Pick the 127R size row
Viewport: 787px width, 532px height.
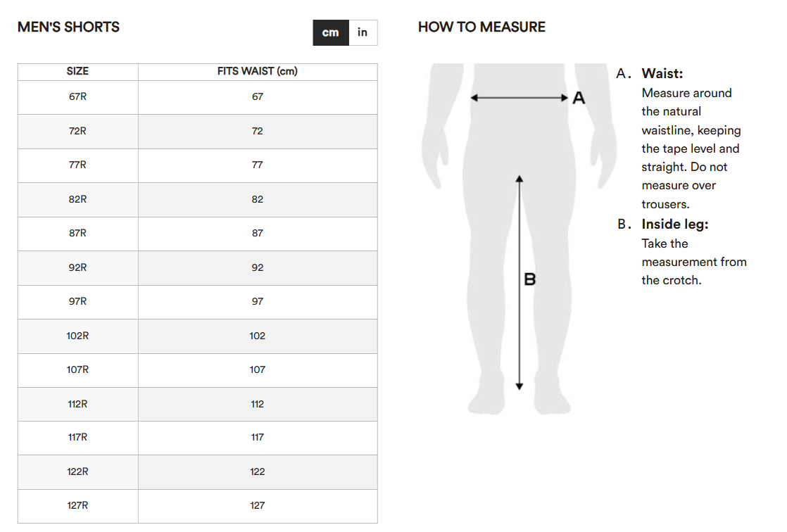[x=77, y=505]
